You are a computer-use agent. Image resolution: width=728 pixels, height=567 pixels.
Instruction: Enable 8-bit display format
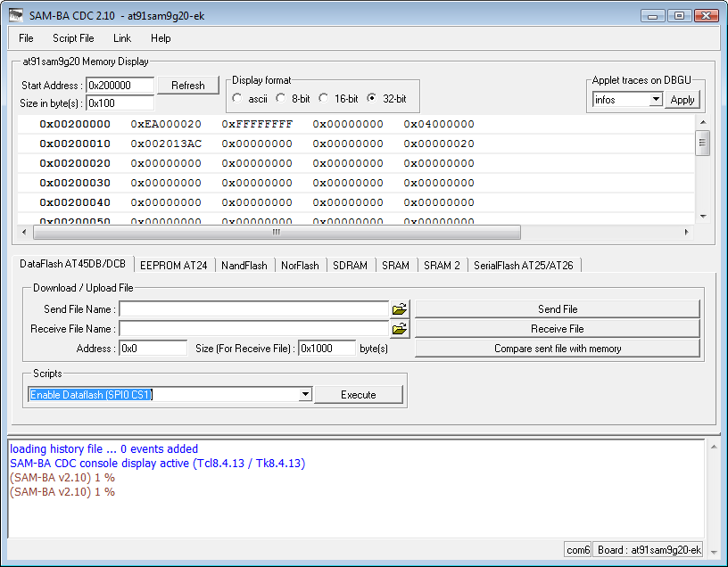pyautogui.click(x=282, y=99)
